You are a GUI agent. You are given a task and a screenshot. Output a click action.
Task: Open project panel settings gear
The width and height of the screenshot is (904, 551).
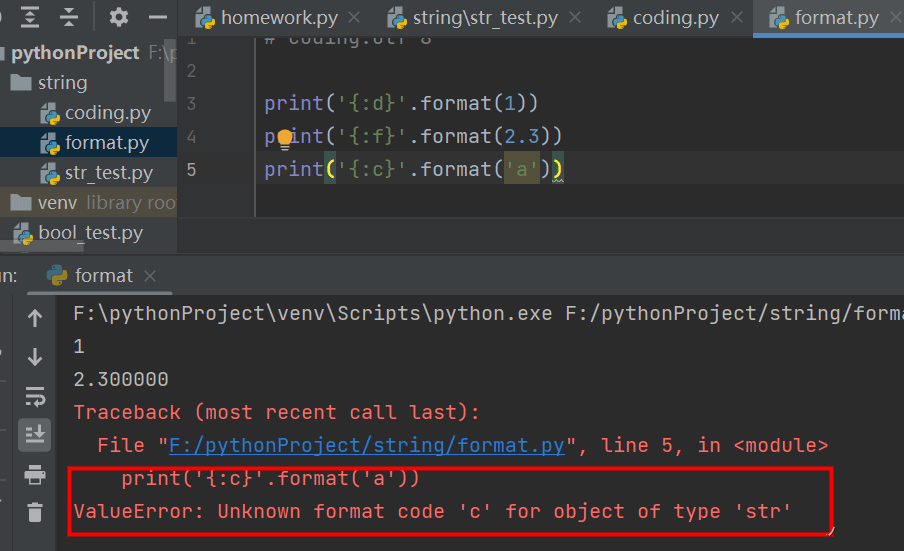(x=119, y=17)
